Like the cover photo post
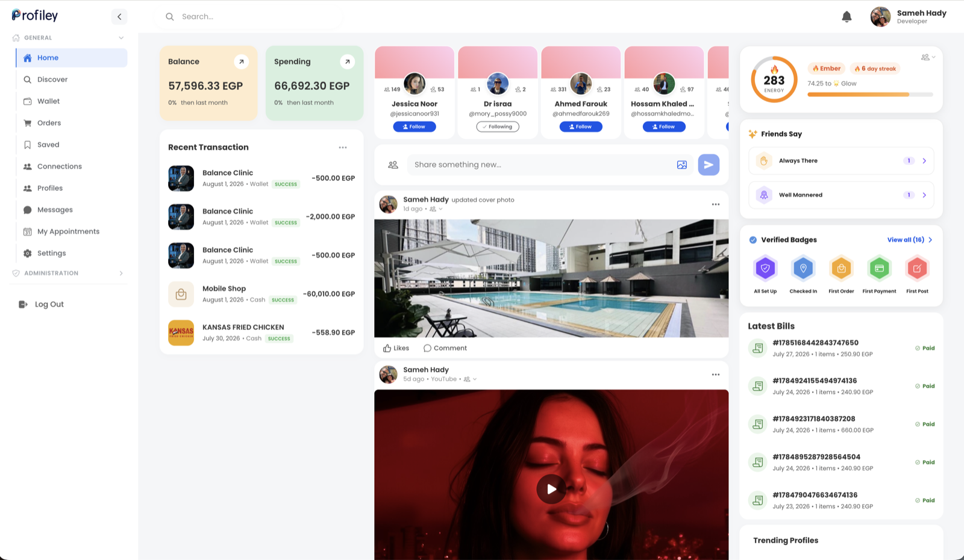964x560 pixels. point(396,348)
